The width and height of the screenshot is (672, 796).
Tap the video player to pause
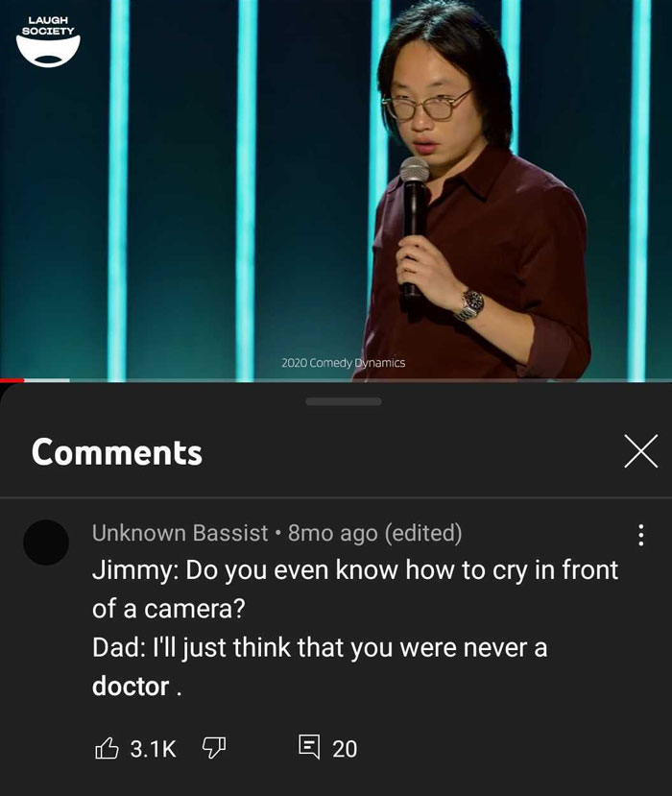click(336, 189)
